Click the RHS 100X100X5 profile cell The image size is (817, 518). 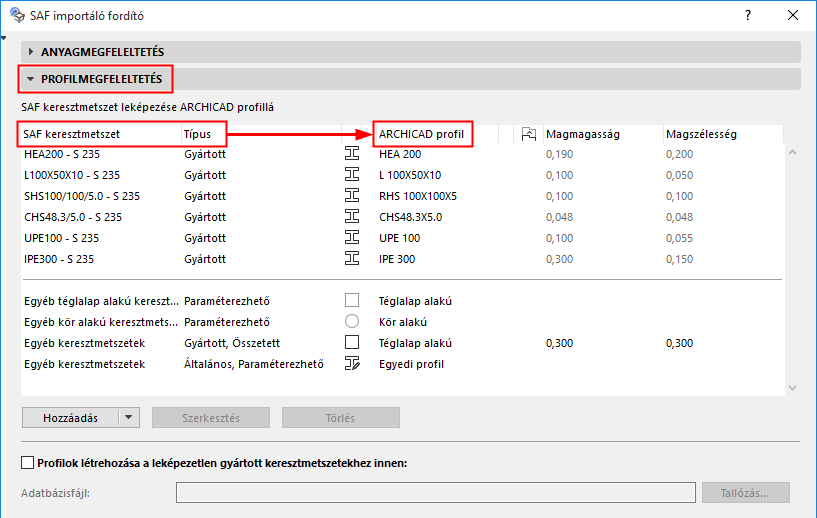[418, 196]
